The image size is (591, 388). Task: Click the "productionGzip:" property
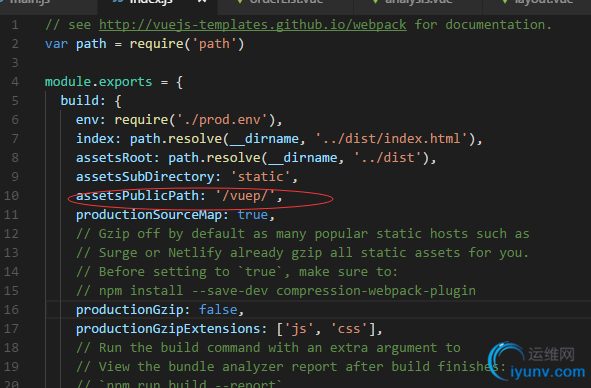pyautogui.click(x=133, y=310)
